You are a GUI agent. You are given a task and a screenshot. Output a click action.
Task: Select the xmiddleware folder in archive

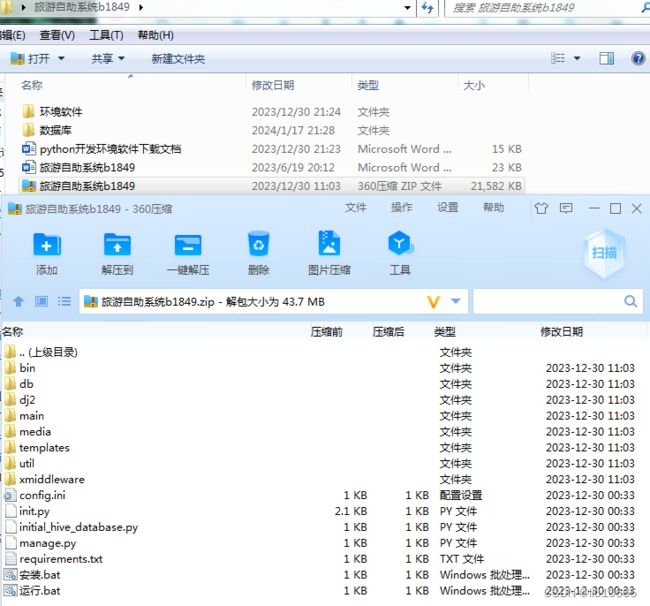(x=44, y=480)
